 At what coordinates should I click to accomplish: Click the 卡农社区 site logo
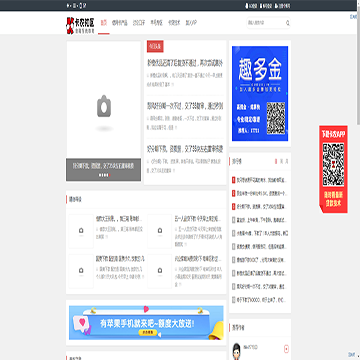80,25
